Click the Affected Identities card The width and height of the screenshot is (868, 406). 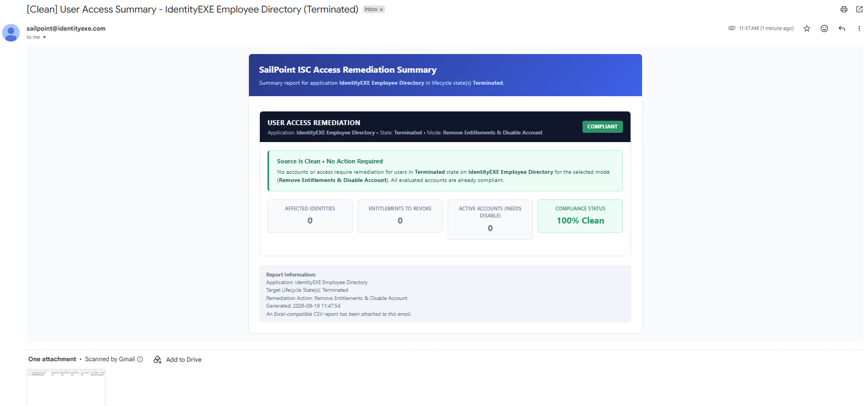tap(310, 216)
